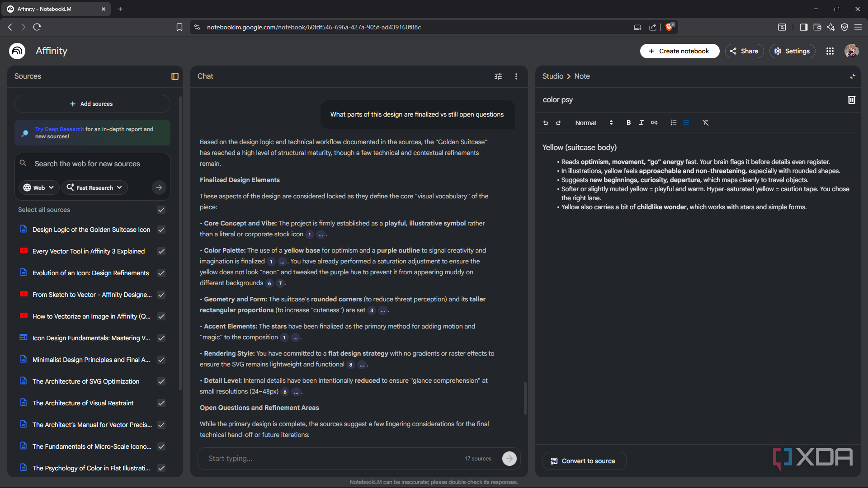Open chat configuration sliders icon

coord(498,76)
